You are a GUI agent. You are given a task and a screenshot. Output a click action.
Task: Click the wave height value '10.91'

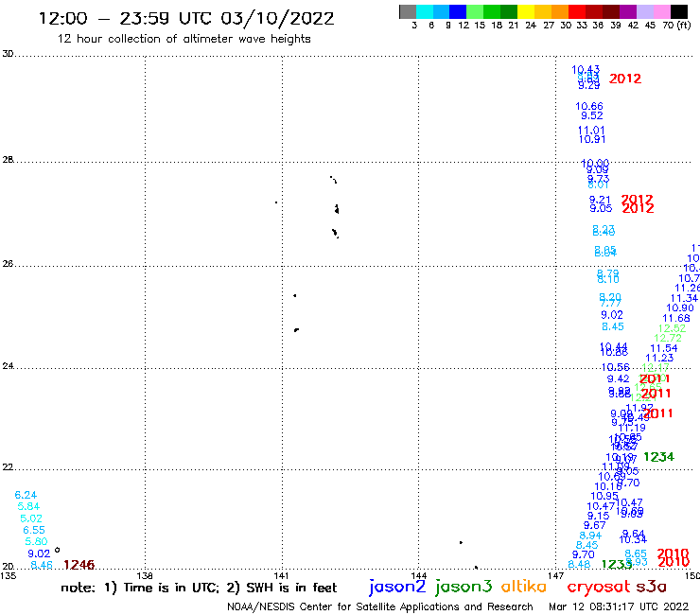click(592, 139)
